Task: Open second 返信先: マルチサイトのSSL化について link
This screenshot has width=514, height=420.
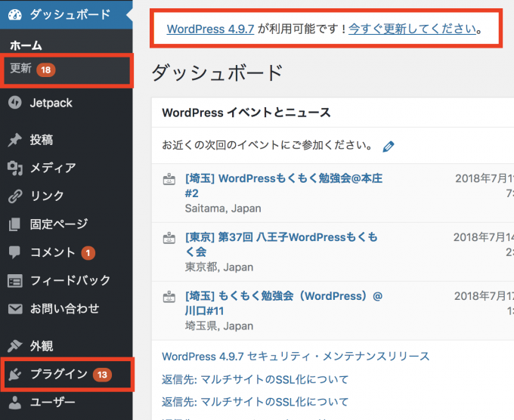Action: click(255, 402)
